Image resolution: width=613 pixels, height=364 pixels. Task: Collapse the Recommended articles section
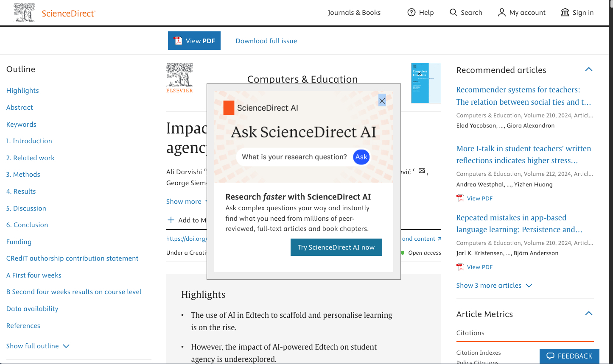[x=588, y=69]
